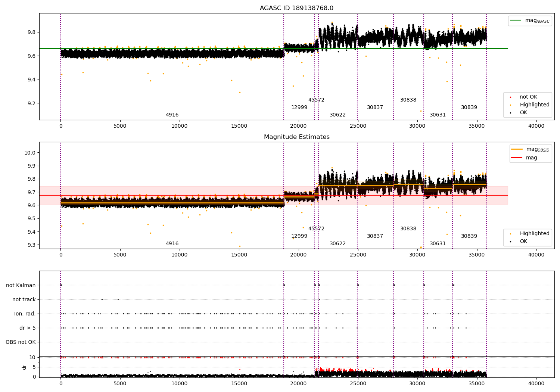Click the 'OBS not OK' row label

[x=21, y=342]
